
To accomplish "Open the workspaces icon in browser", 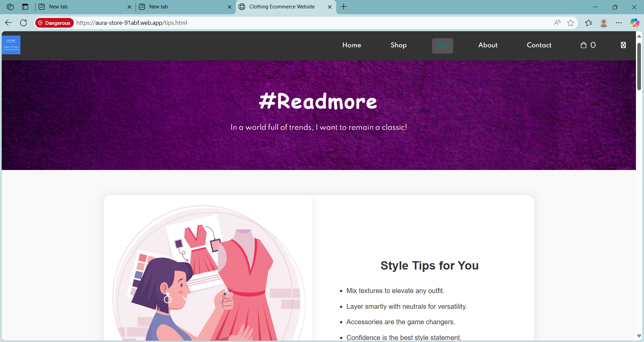I will [10, 7].
